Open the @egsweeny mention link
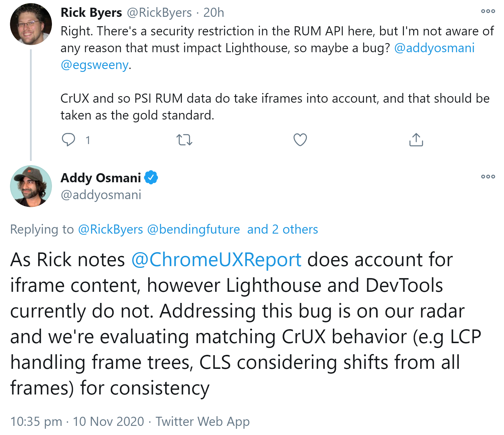The height and width of the screenshot is (435, 504). point(94,65)
